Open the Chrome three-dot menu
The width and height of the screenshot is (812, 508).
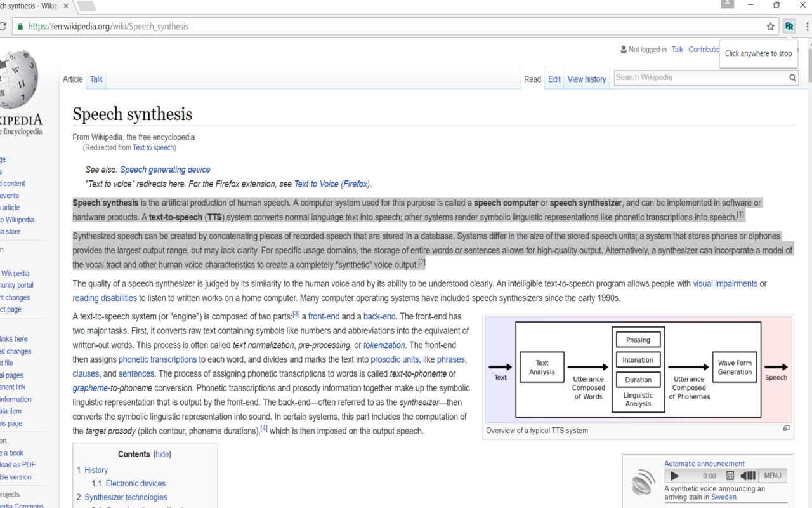(x=808, y=27)
